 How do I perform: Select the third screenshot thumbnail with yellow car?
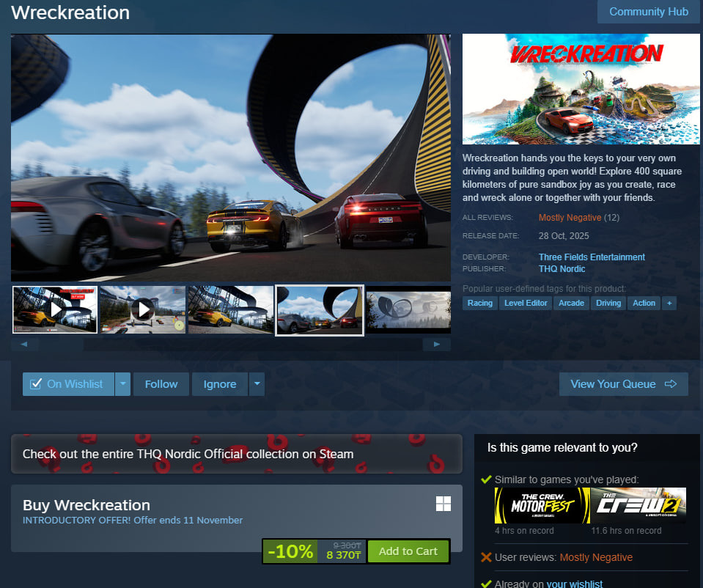(231, 309)
